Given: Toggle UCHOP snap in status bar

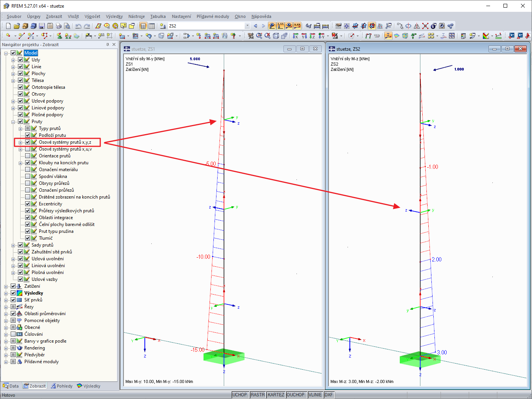Looking at the screenshot, I should click(240, 395).
